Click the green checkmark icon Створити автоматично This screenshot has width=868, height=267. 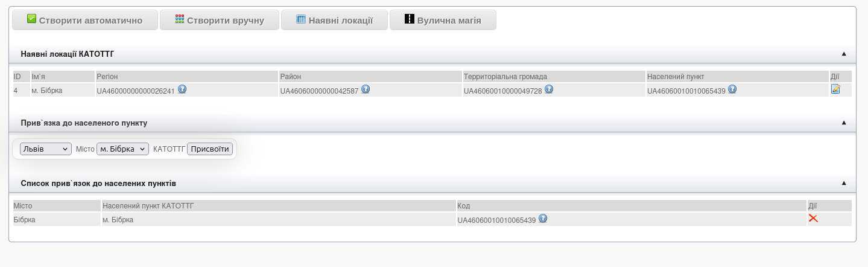(x=32, y=19)
